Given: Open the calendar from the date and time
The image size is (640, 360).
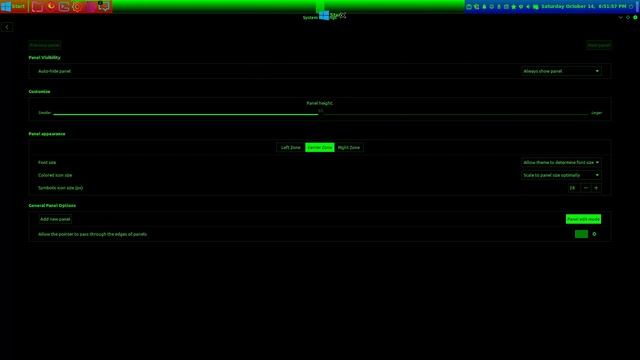Looking at the screenshot, I should [583, 7].
